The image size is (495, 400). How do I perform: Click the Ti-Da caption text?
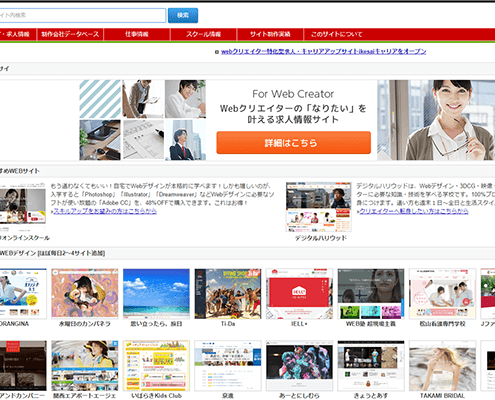(228, 324)
